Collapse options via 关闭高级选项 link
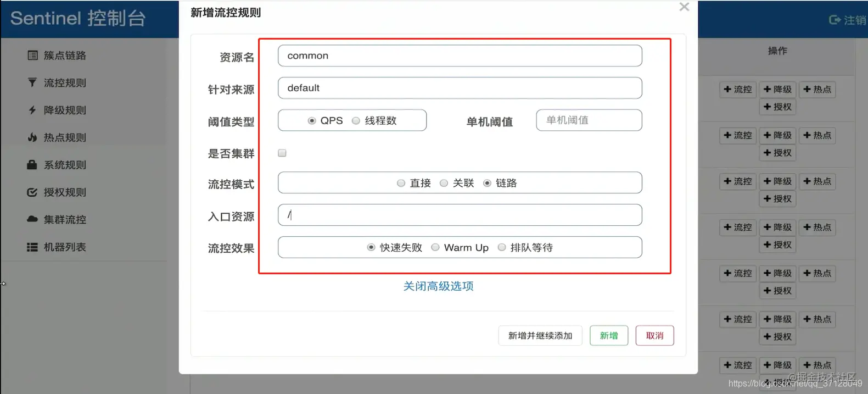868x394 pixels. click(x=438, y=286)
